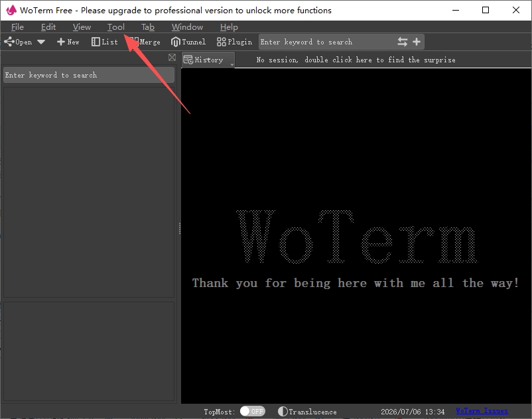Click the Open session toolbar button
This screenshot has height=419, width=532.
(18, 42)
